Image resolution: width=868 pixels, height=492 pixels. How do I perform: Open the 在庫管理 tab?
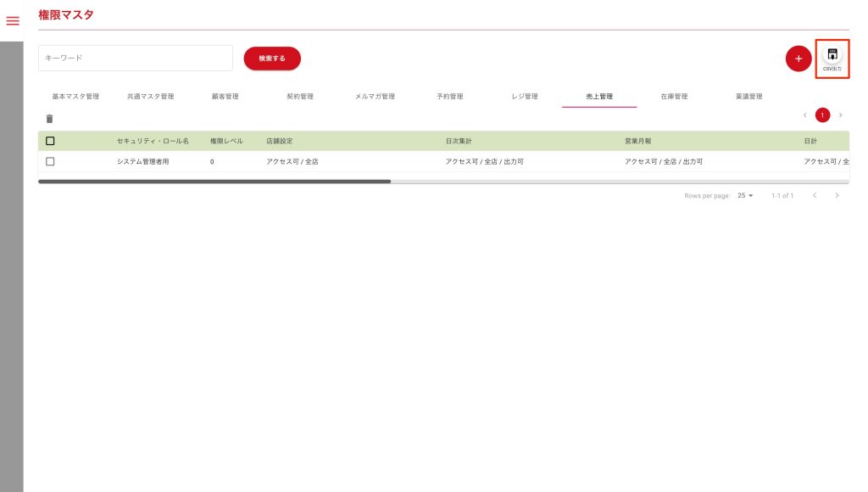pyautogui.click(x=674, y=97)
